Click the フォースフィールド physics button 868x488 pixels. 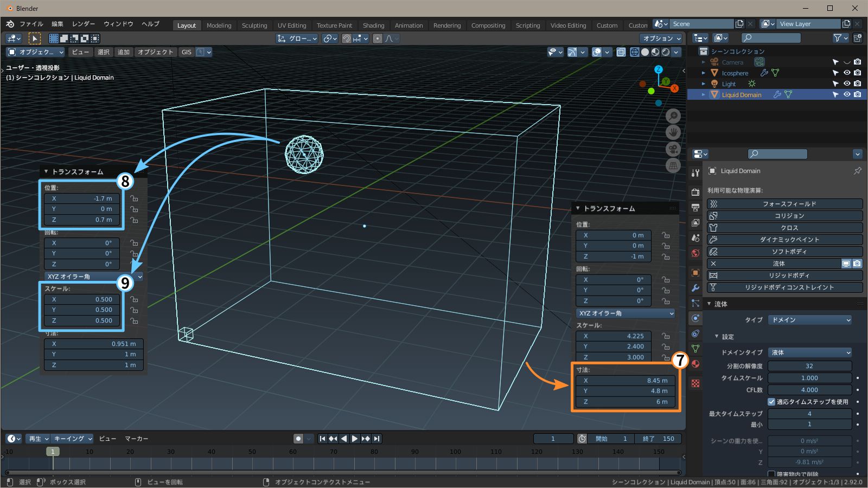[x=785, y=204]
